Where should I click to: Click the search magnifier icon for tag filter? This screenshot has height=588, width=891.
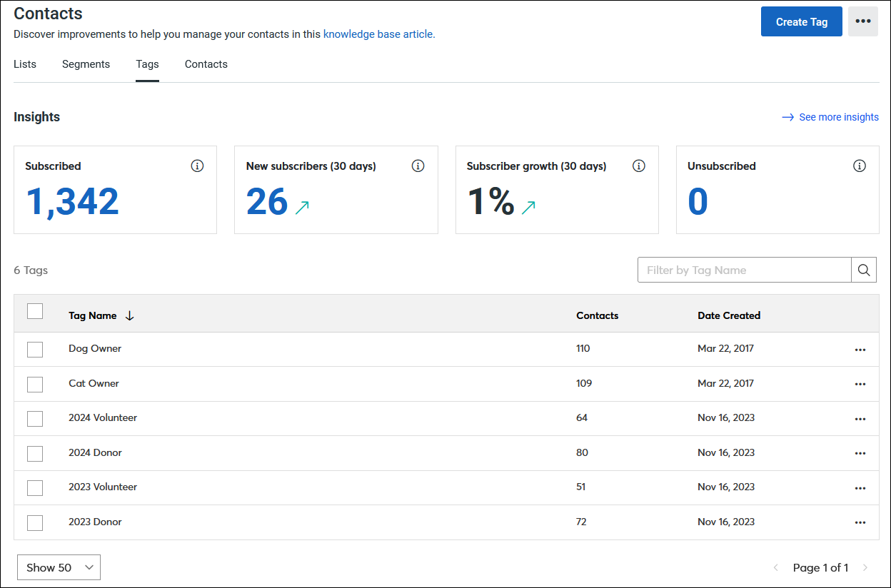click(864, 270)
